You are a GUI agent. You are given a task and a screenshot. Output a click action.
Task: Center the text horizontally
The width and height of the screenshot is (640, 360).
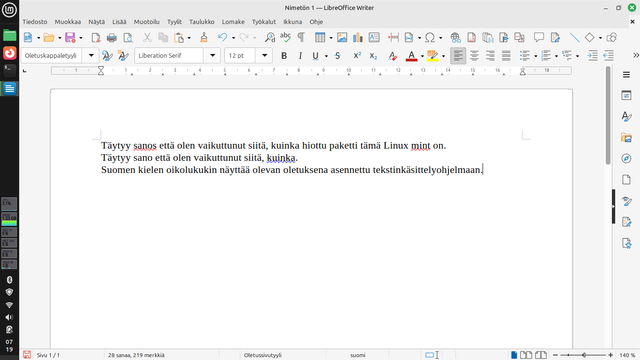474,56
